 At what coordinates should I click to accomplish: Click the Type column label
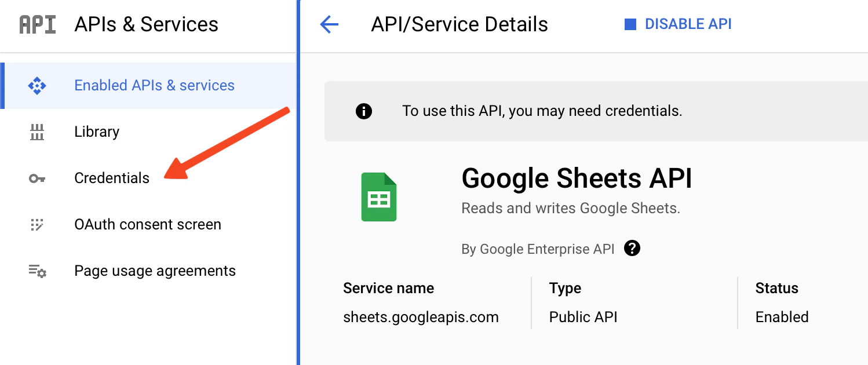[x=565, y=289]
